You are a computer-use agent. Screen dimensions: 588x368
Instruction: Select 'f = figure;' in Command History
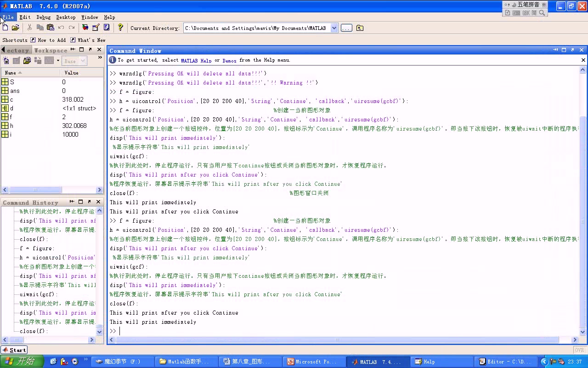(37, 248)
